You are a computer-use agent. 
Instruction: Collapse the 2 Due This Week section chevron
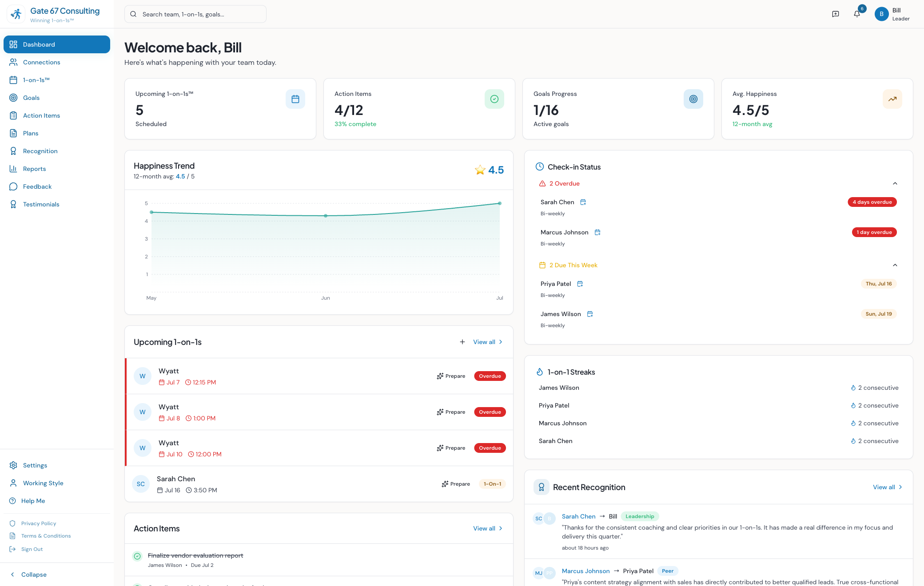(x=895, y=265)
